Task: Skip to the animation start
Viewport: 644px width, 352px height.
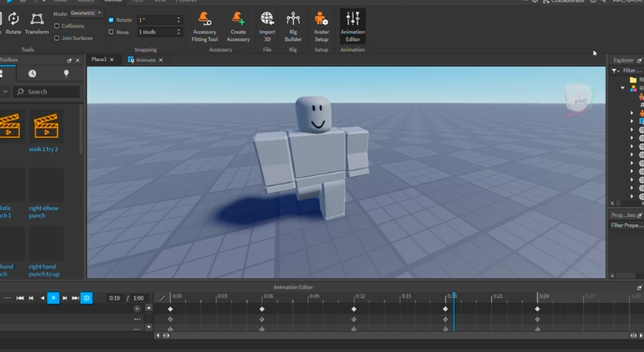Action: point(20,298)
